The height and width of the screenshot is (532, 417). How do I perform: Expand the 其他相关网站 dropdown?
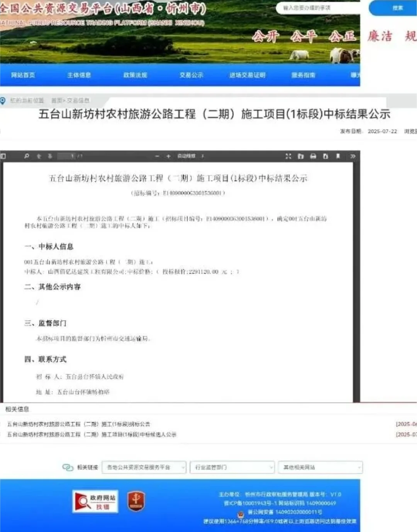click(320, 467)
